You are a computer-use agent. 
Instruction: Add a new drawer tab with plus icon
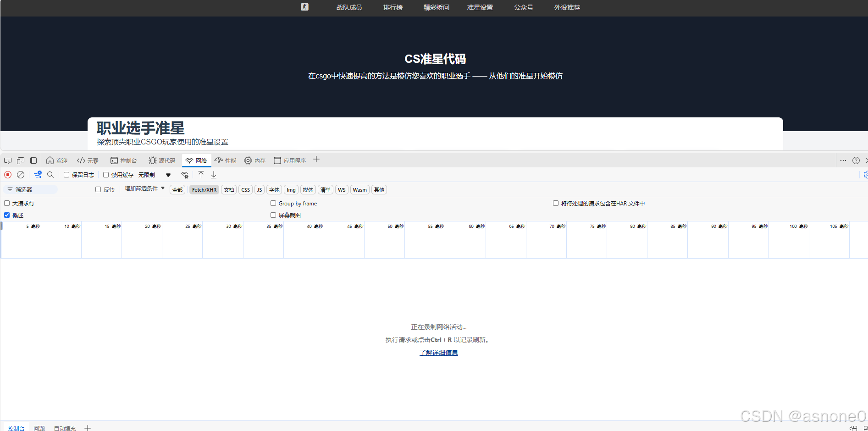tap(88, 428)
